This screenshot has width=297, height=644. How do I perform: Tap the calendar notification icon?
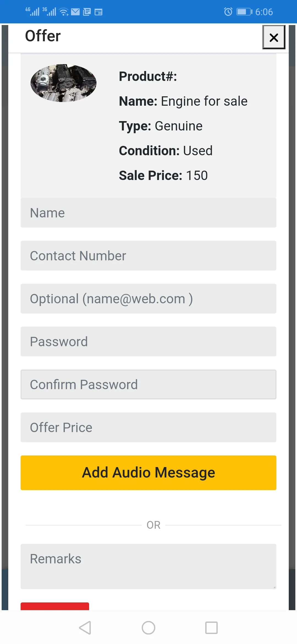coord(98,12)
